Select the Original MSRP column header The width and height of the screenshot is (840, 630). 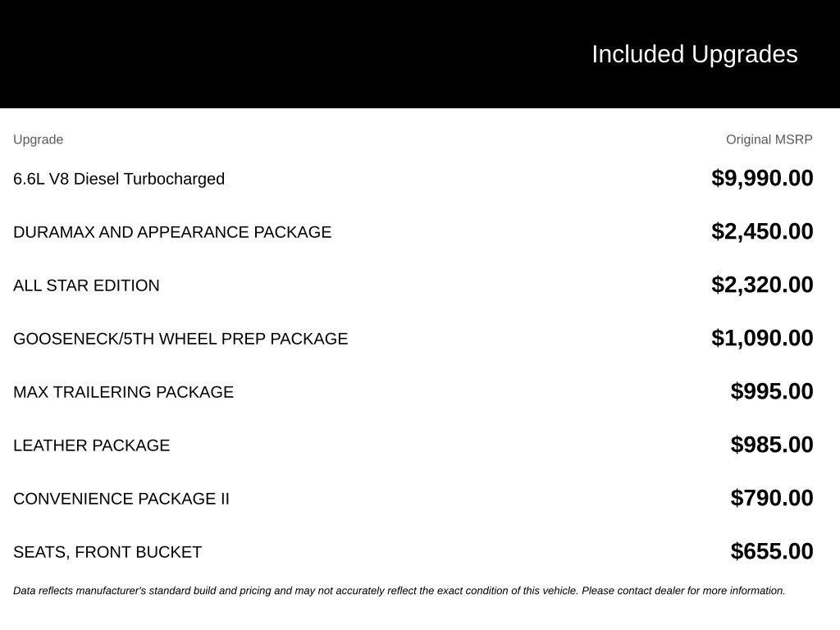coord(769,139)
